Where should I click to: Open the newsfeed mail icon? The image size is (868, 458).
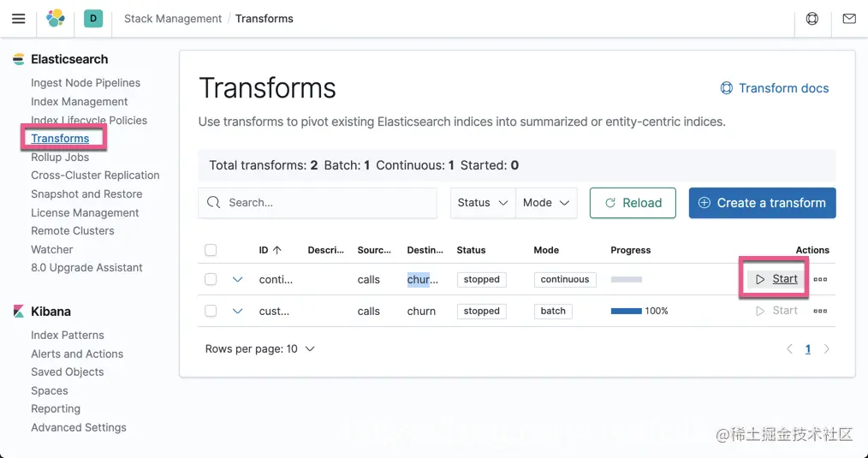pyautogui.click(x=849, y=18)
